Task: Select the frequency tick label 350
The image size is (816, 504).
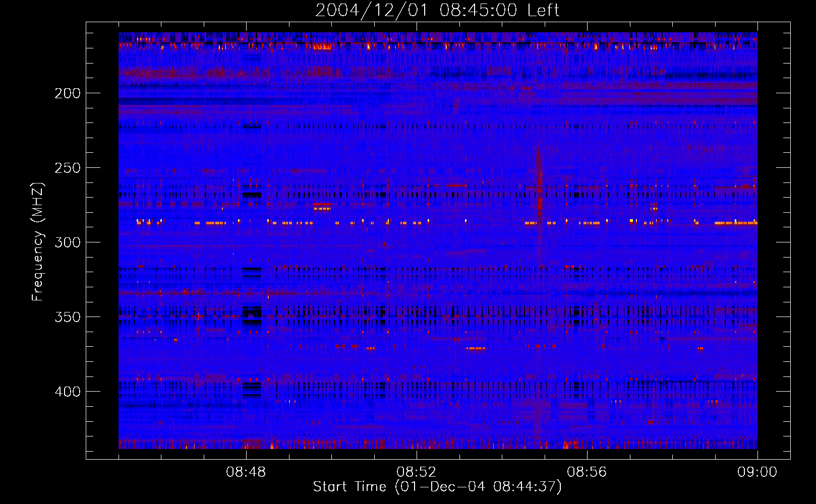Action: pos(67,317)
